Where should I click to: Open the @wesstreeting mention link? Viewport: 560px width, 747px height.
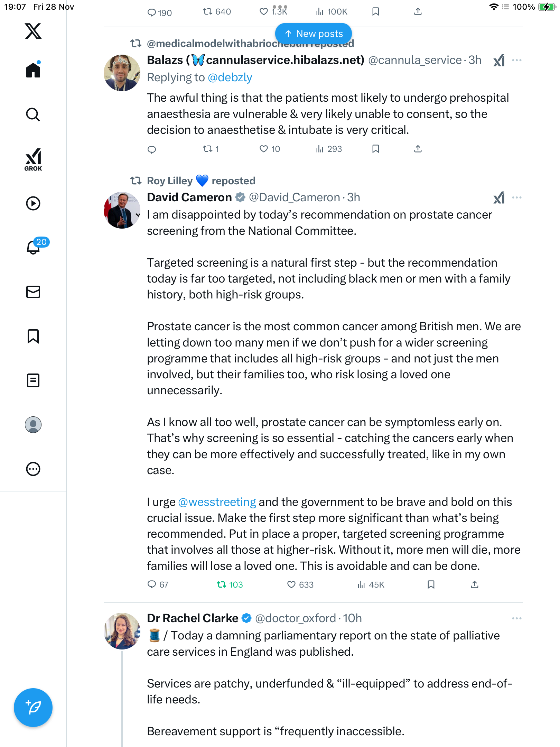pos(217,502)
